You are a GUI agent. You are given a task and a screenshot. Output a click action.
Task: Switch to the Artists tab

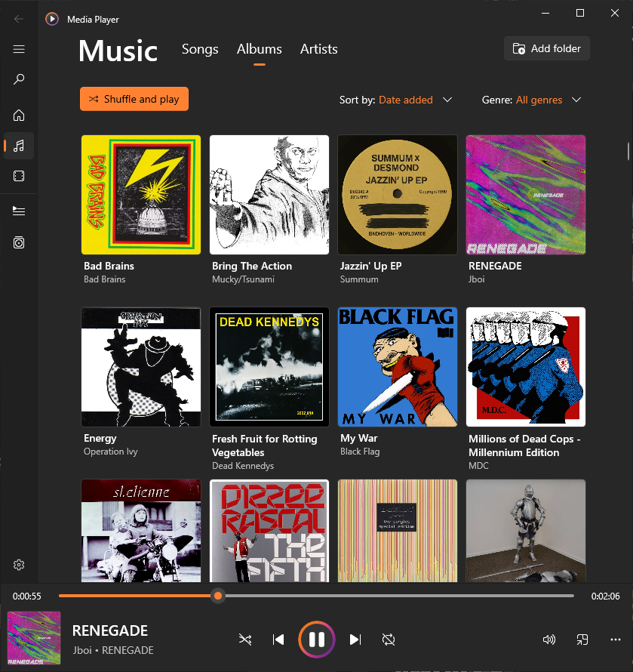point(318,49)
